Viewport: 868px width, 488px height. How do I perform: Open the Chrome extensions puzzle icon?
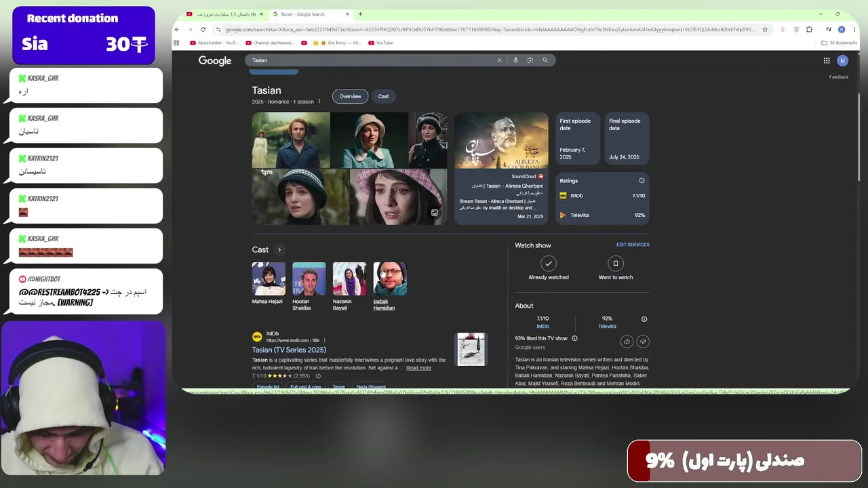(x=809, y=30)
